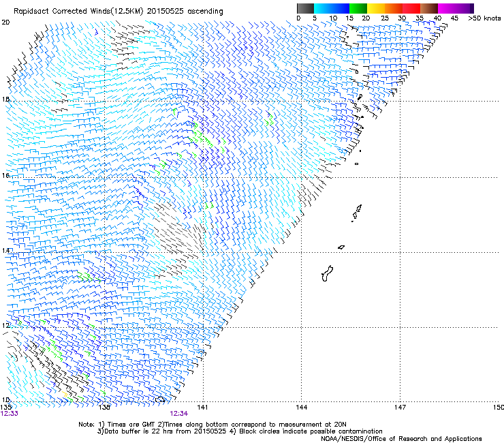This screenshot has width=504, height=443.
Task: Click the small island outline near 14N
Action: point(341,247)
